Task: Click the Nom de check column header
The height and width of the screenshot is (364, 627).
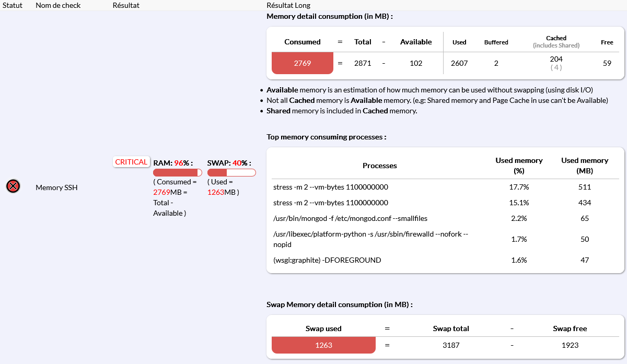Action: (x=57, y=5)
